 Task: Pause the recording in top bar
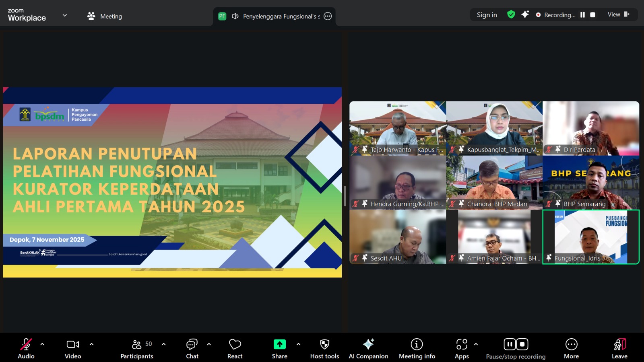[582, 15]
